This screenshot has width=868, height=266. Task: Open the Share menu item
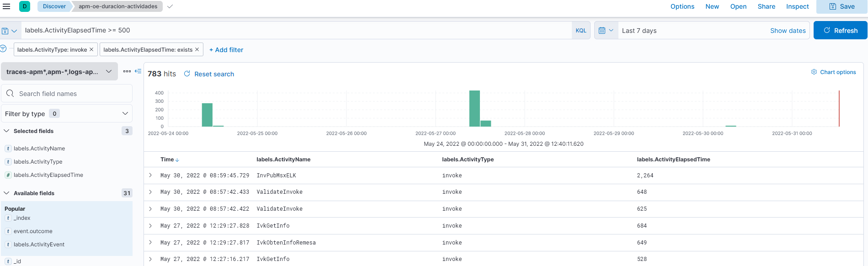[766, 6]
